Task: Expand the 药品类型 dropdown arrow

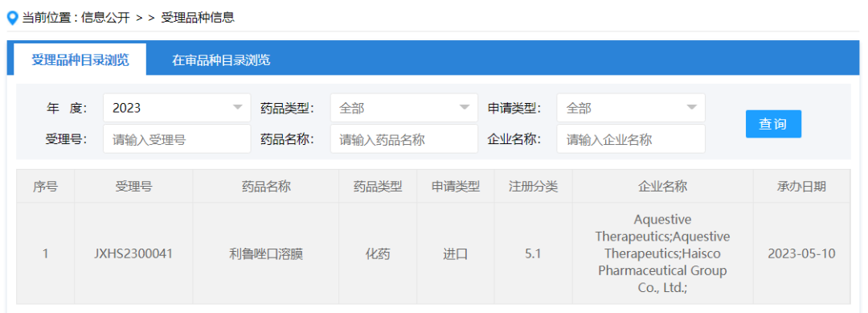Action: tap(465, 108)
